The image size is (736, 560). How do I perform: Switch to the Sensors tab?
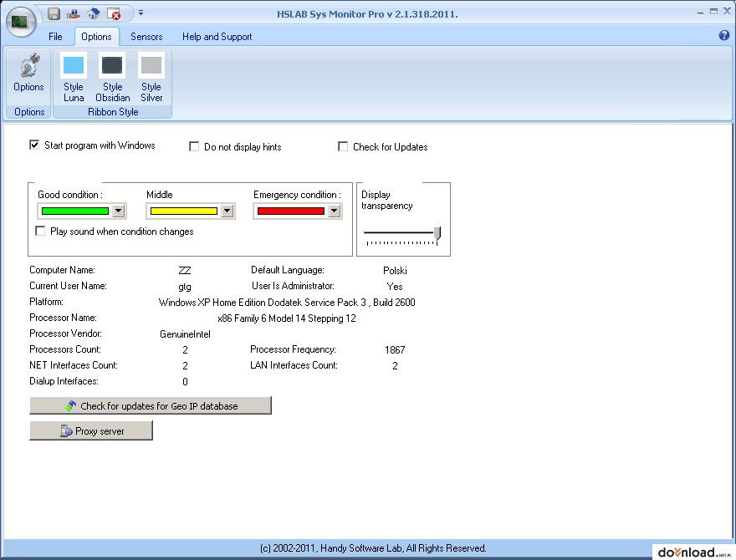[x=146, y=37]
